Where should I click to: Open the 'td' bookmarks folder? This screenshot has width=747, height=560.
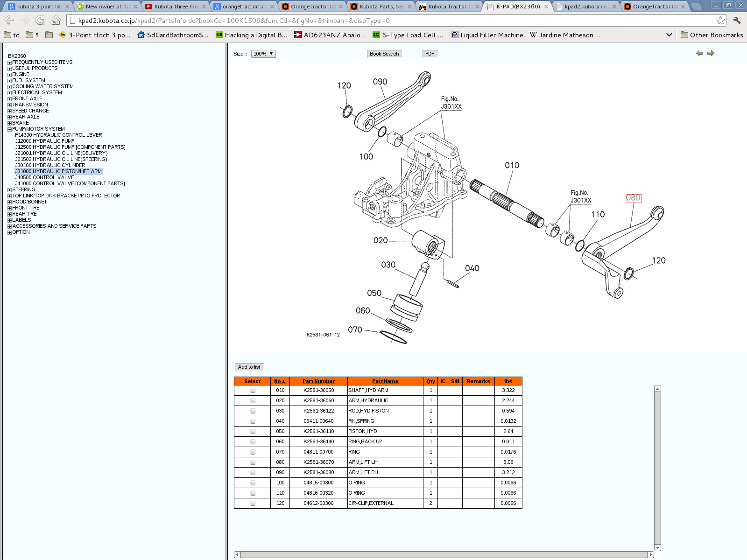(x=12, y=35)
